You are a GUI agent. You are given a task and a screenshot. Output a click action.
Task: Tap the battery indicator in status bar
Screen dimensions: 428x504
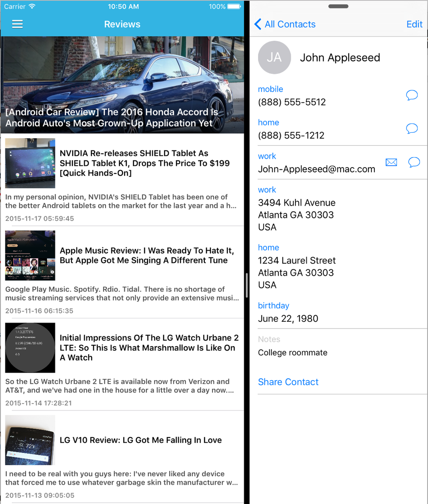pyautogui.click(x=234, y=6)
